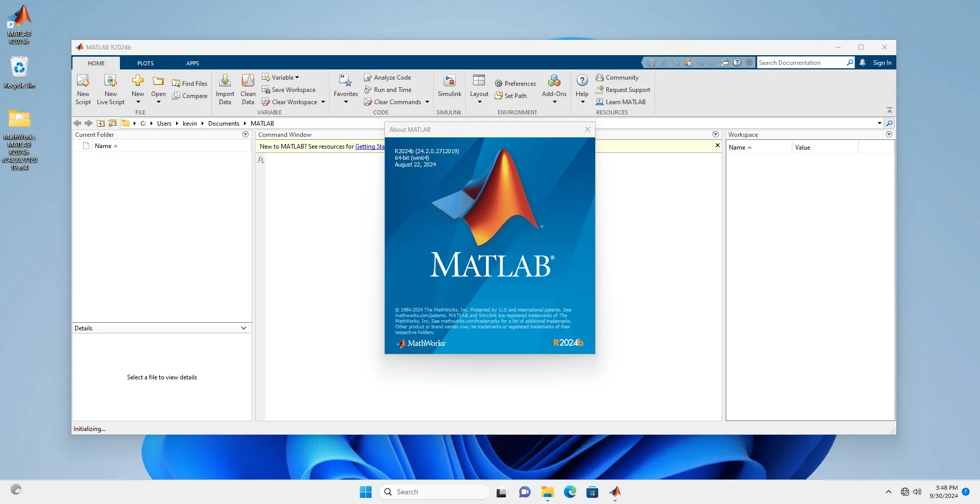Click the taskbar Search box

(x=434, y=492)
